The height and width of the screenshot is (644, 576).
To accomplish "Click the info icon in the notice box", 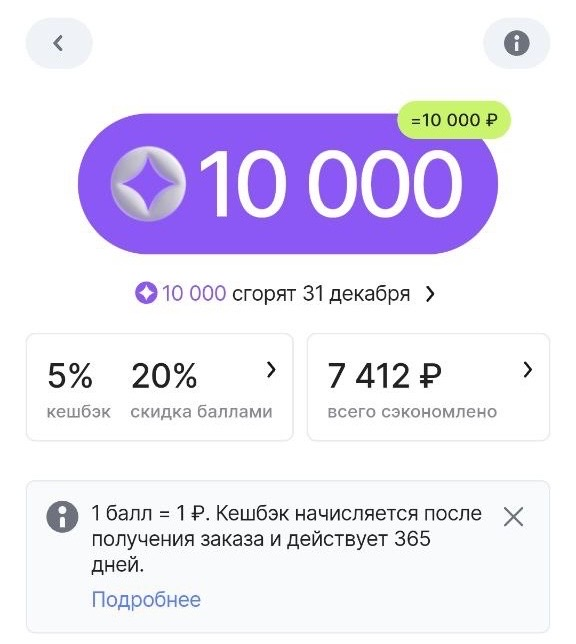I will [62, 517].
